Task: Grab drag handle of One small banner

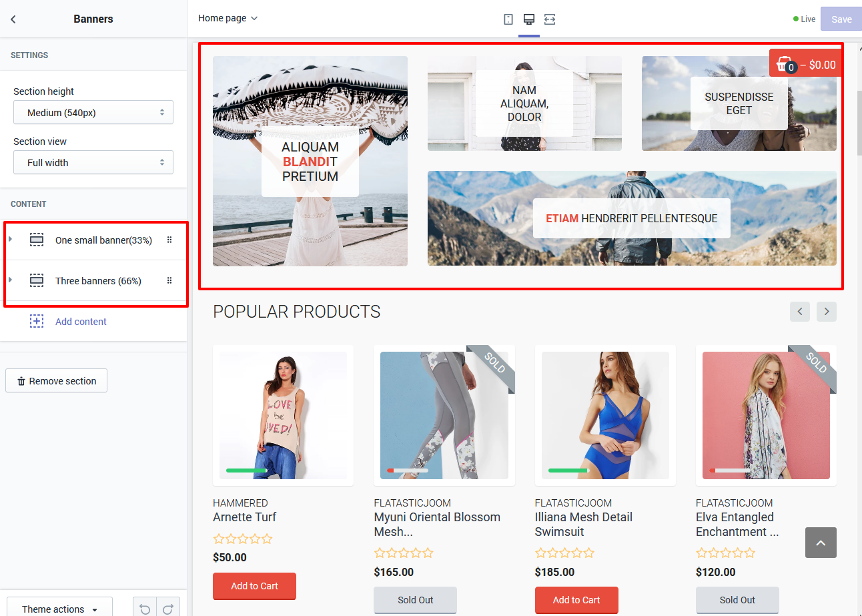Action: coord(169,240)
